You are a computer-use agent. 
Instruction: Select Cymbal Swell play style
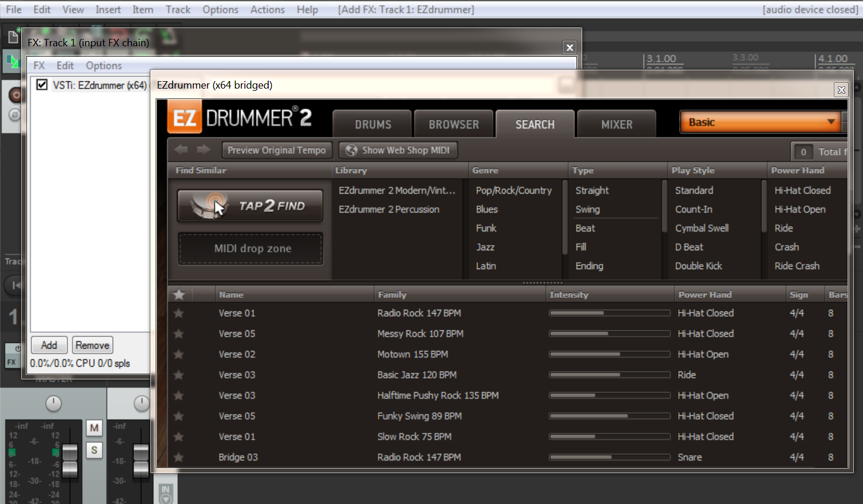coord(702,228)
